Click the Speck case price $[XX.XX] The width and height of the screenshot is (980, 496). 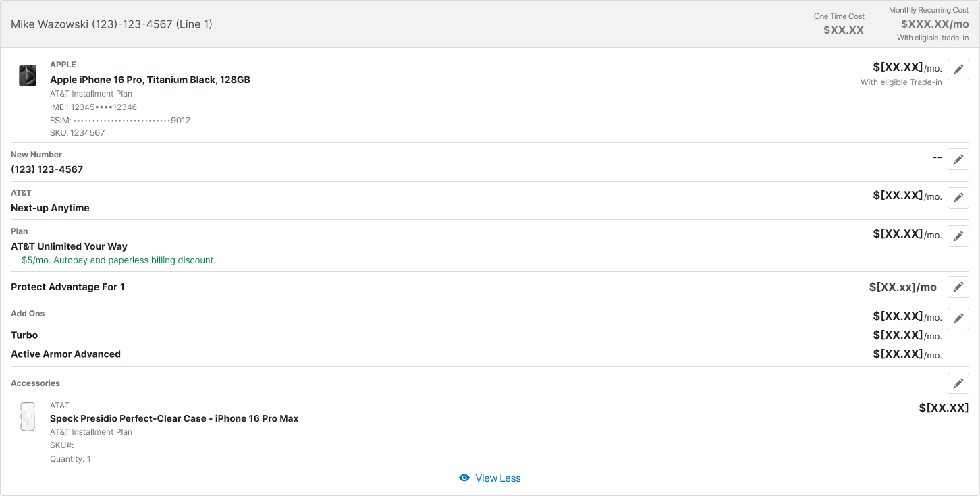tap(944, 408)
